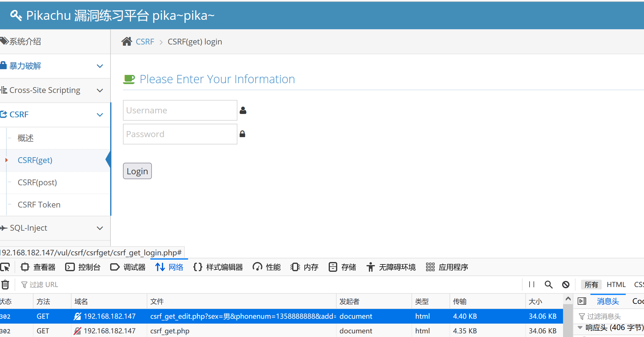Click the home icon in breadcrumb

(127, 41)
